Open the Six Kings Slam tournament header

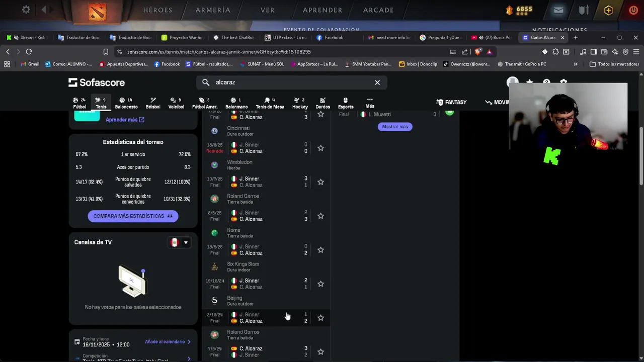click(266, 266)
